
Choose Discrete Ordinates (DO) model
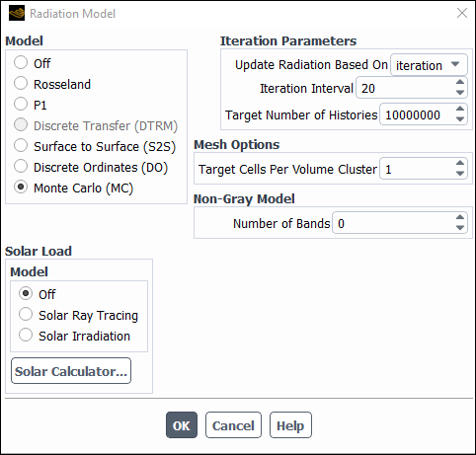pos(21,166)
